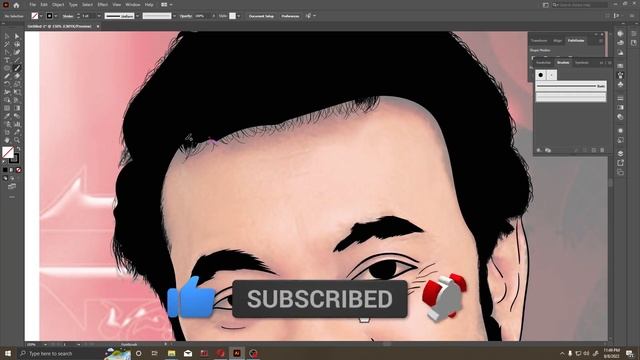Select the Basic brush stroke row
The width and height of the screenshot is (640, 360).
point(571,86)
